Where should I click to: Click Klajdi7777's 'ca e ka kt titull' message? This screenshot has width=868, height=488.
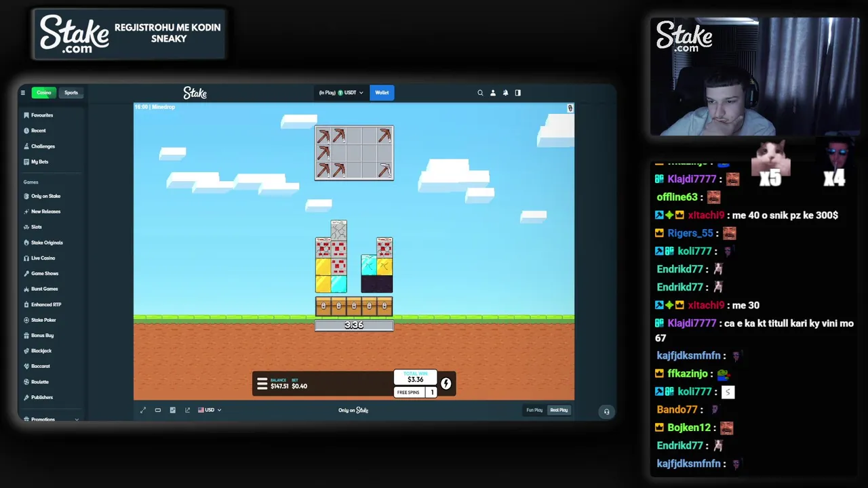(x=755, y=331)
